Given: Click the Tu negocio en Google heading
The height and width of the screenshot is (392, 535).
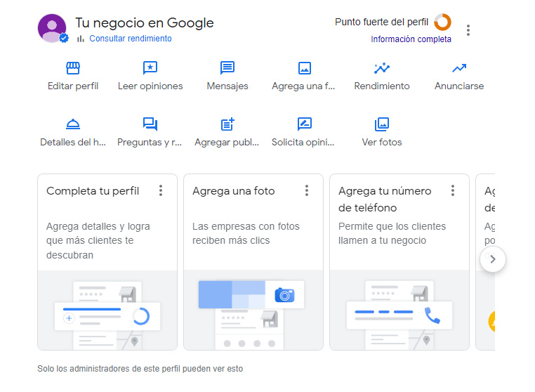Looking at the screenshot, I should (145, 23).
